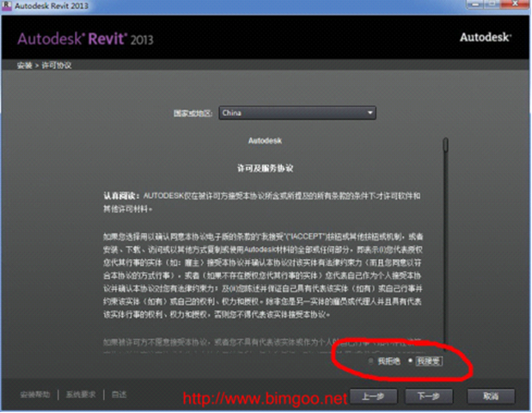The height and width of the screenshot is (413, 532).
Task: Click the 许可及服务协议 agreement heading
Action: tap(265, 168)
